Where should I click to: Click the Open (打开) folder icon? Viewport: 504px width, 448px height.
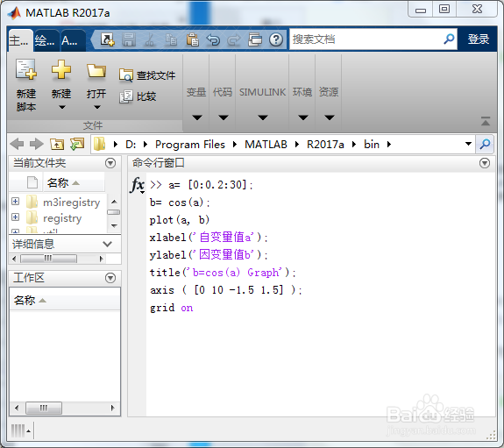[x=96, y=70]
